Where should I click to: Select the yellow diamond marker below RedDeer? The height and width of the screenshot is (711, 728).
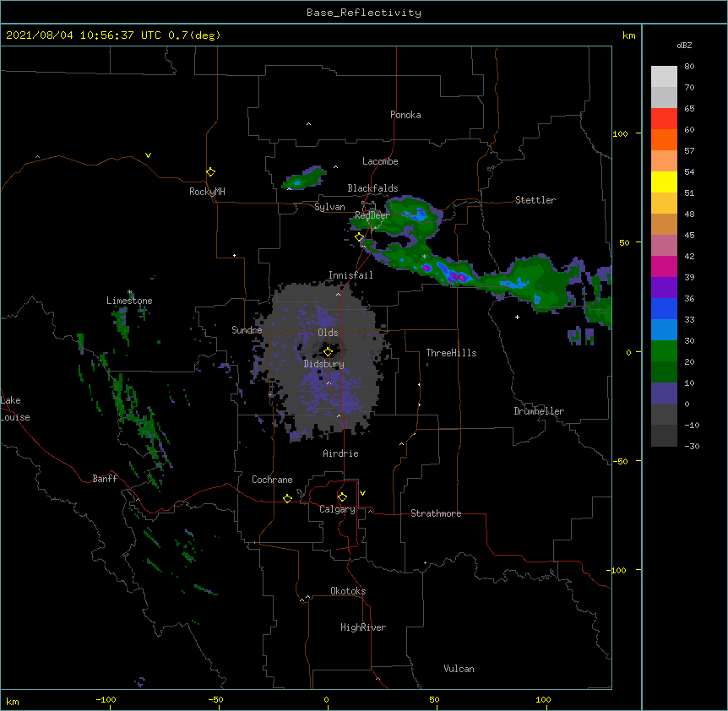359,237
